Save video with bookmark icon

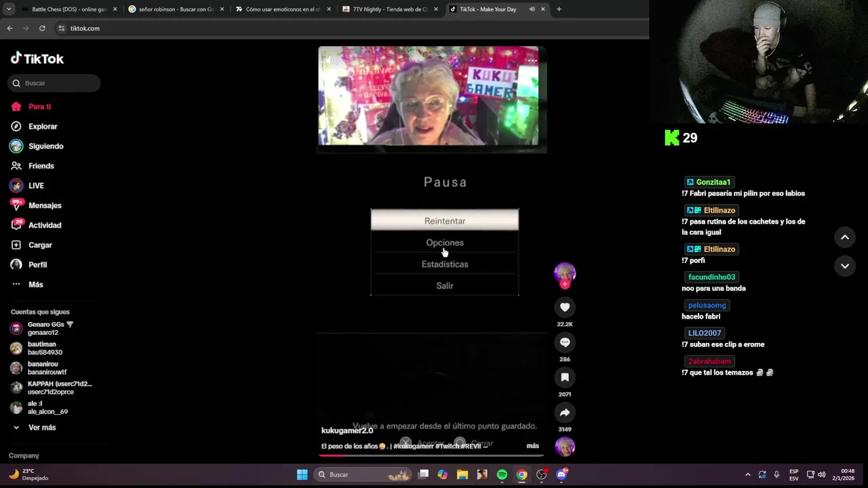pyautogui.click(x=565, y=378)
